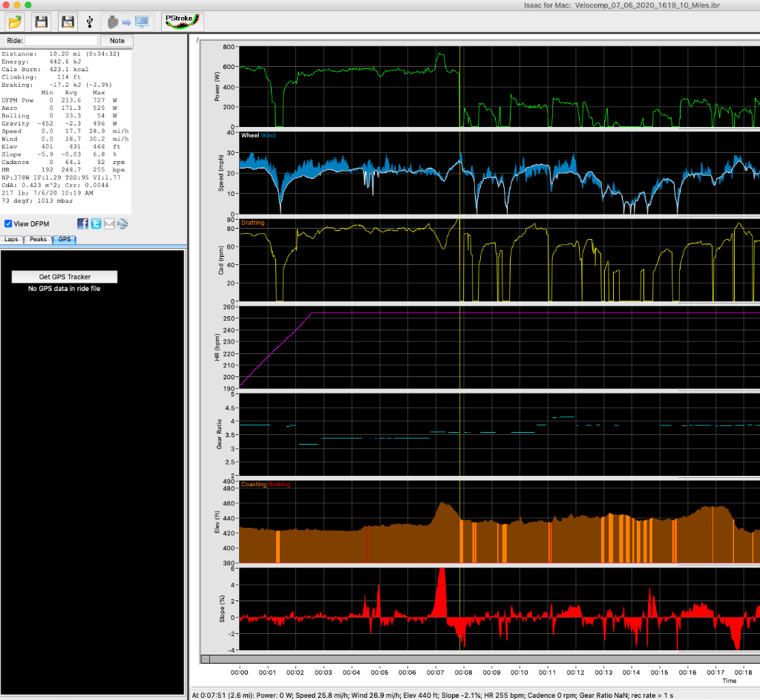This screenshot has width=760, height=700.
Task: Save the ride using first floppy icon
Action: coord(42,22)
